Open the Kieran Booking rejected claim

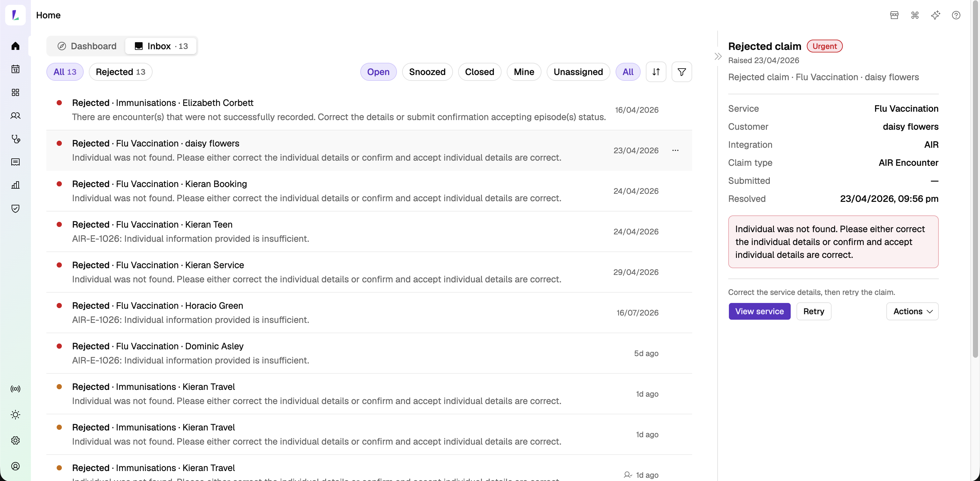[369, 191]
